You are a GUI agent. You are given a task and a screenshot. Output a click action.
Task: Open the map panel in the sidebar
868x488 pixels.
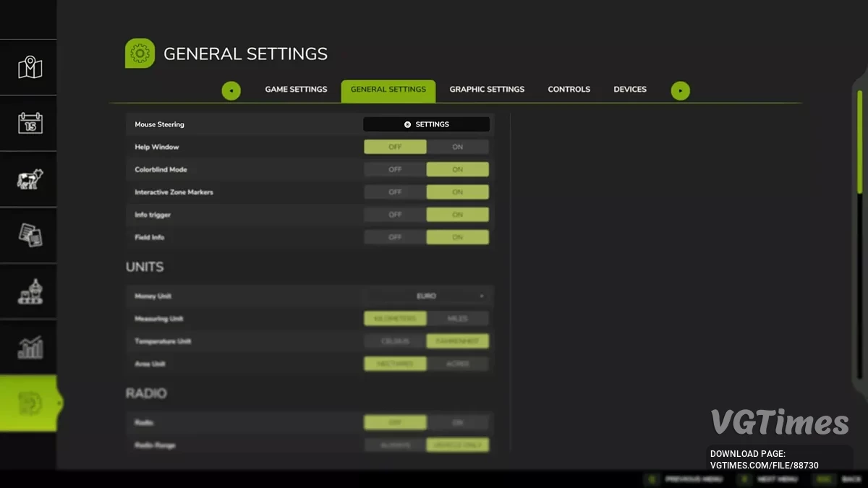[x=29, y=67]
